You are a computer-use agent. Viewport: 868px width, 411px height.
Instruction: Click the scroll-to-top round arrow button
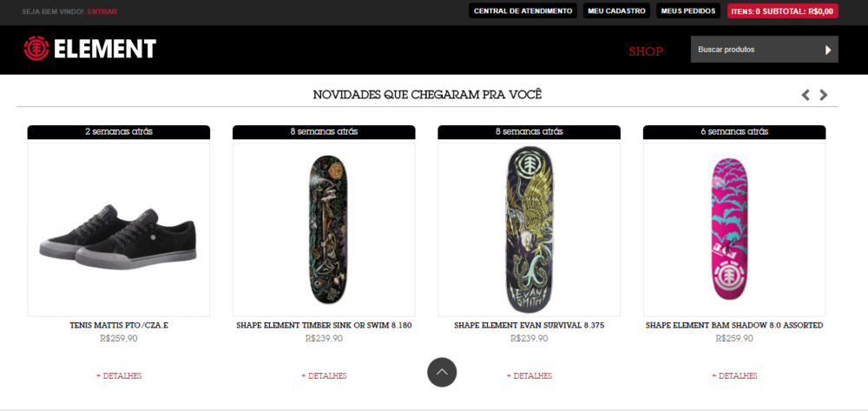click(x=442, y=372)
